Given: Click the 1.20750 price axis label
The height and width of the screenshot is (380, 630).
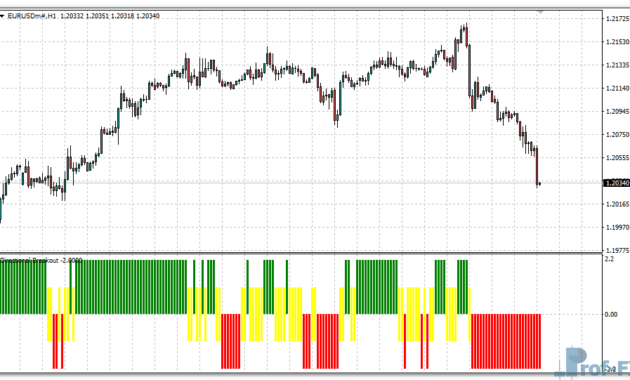Looking at the screenshot, I should point(618,135).
